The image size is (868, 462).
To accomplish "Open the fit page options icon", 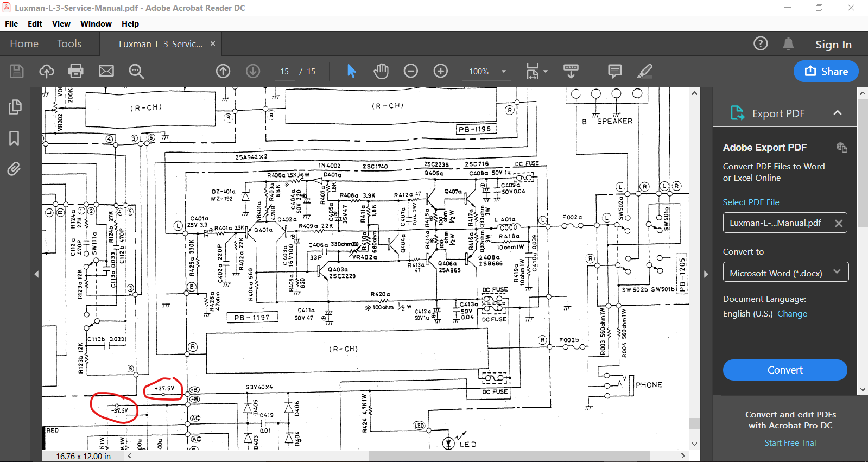I will tap(536, 71).
